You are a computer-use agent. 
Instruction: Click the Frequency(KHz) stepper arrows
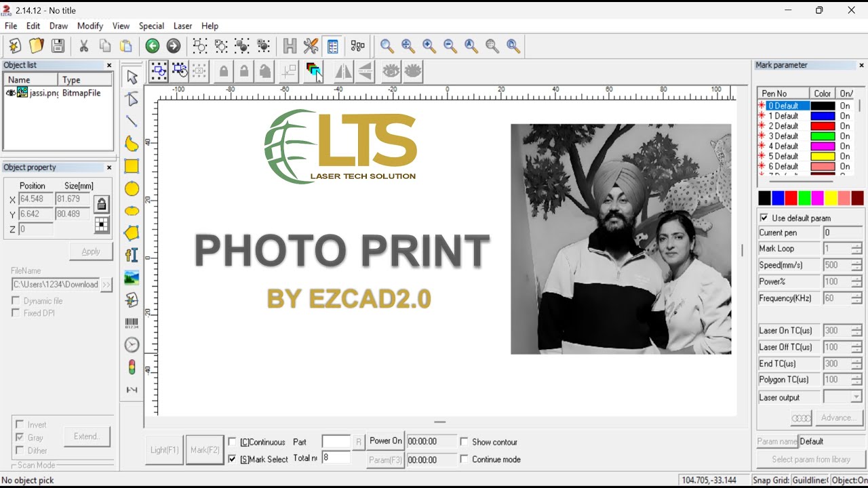[856, 298]
